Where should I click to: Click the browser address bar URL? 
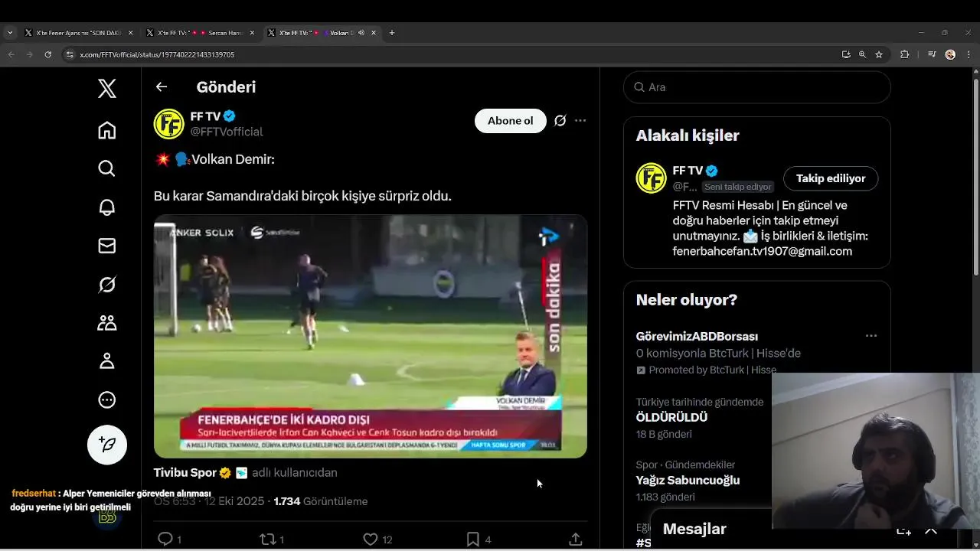click(x=157, y=54)
